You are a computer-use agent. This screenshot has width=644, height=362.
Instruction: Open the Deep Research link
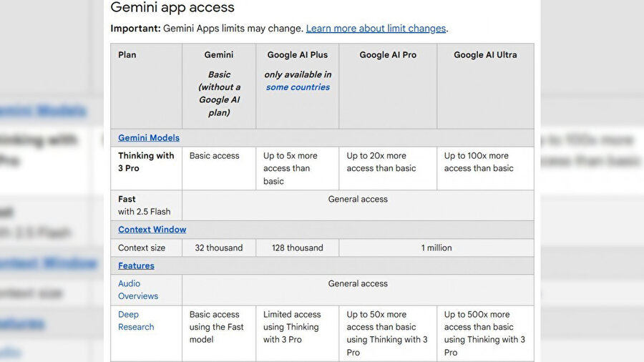click(x=136, y=321)
